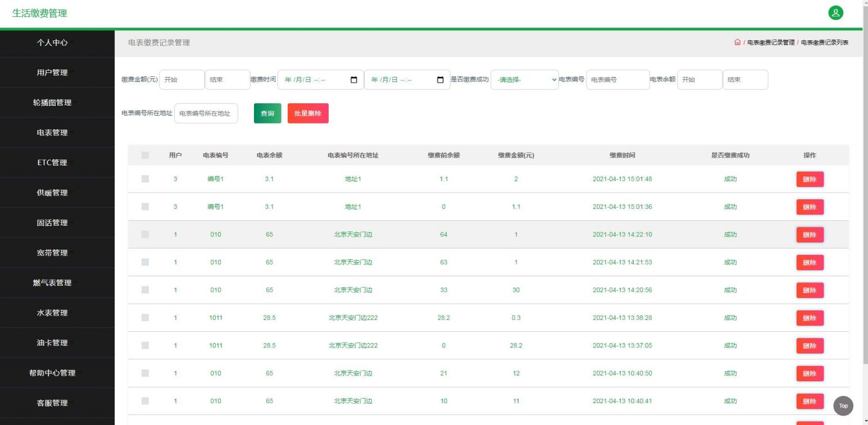The width and height of the screenshot is (868, 425).
Task: Delete record dated 2021-04-13 13:37:05
Action: click(810, 345)
